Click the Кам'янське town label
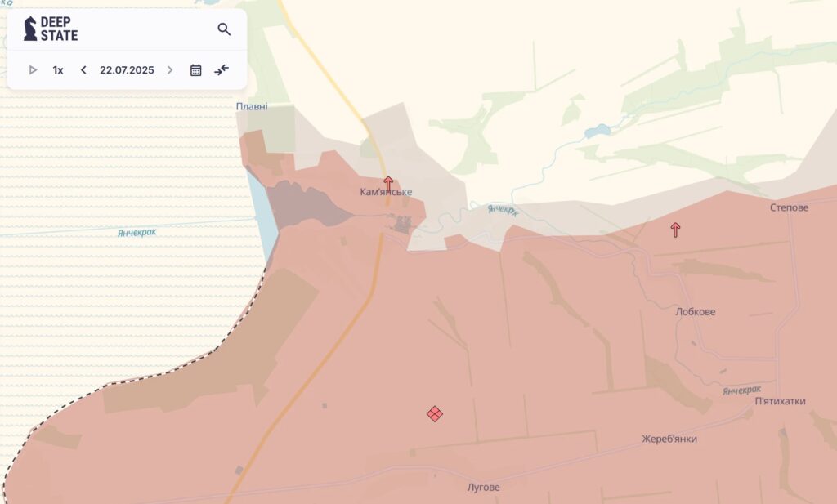This screenshot has width=837, height=504. [386, 193]
